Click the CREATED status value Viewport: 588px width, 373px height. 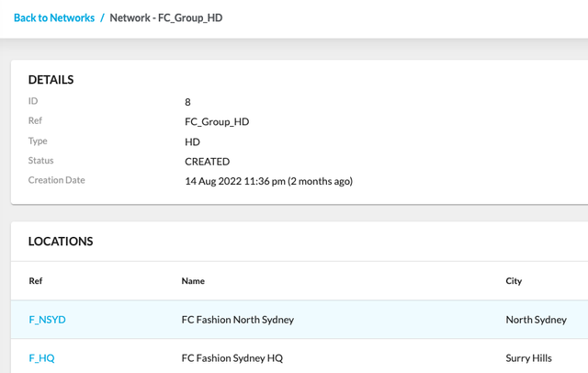pyautogui.click(x=207, y=162)
